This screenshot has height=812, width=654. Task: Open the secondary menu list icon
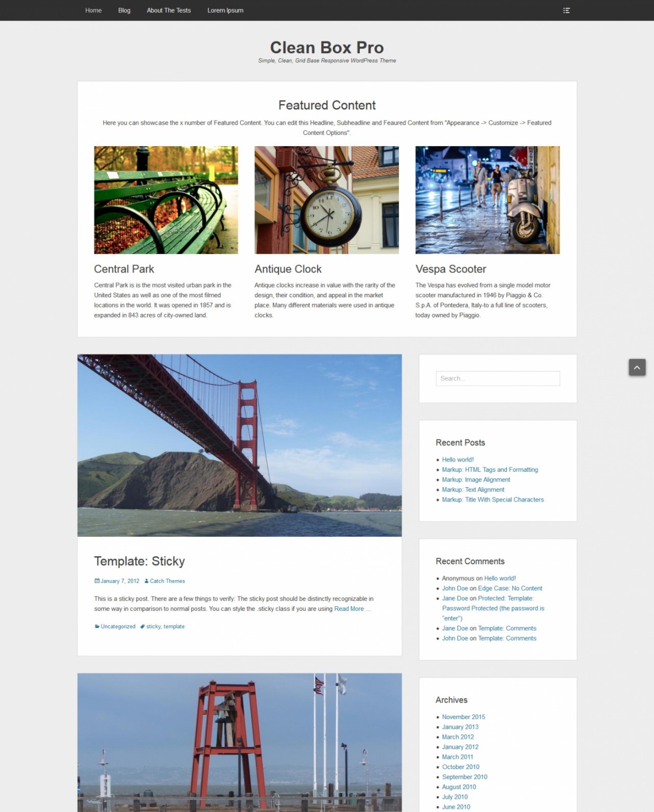[x=566, y=10]
